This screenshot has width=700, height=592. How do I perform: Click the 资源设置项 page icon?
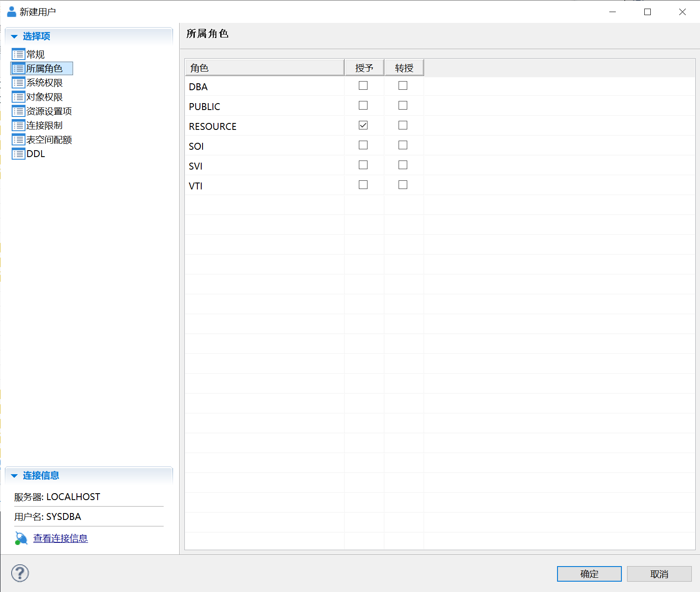(18, 111)
